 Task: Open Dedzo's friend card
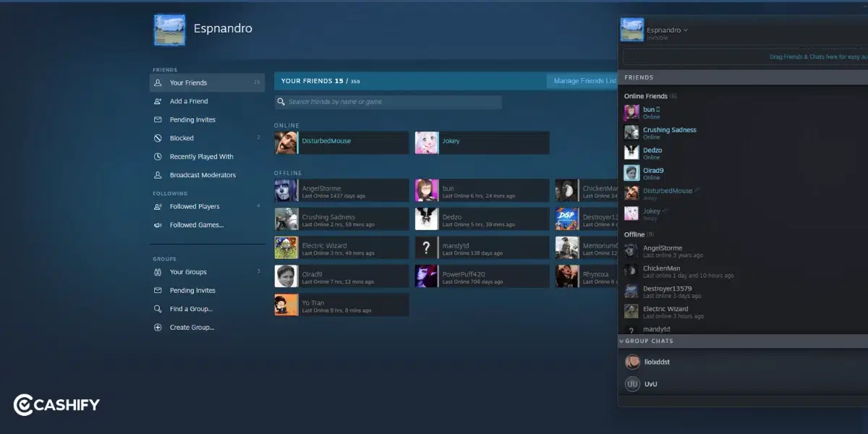[x=482, y=219]
